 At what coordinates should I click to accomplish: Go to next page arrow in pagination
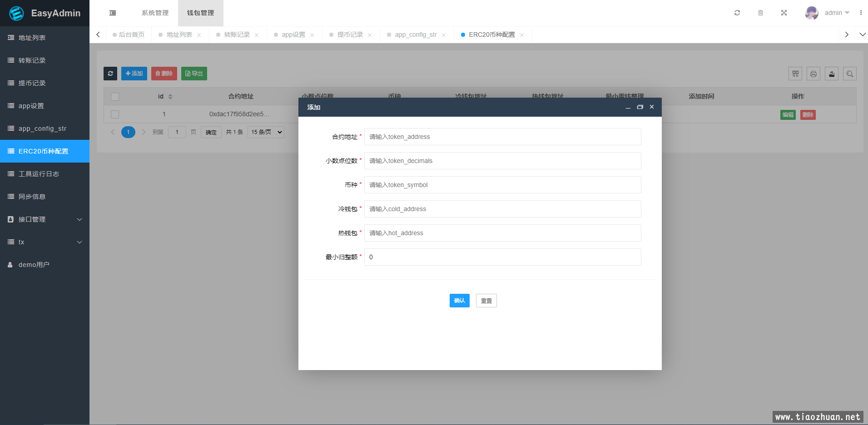(144, 132)
